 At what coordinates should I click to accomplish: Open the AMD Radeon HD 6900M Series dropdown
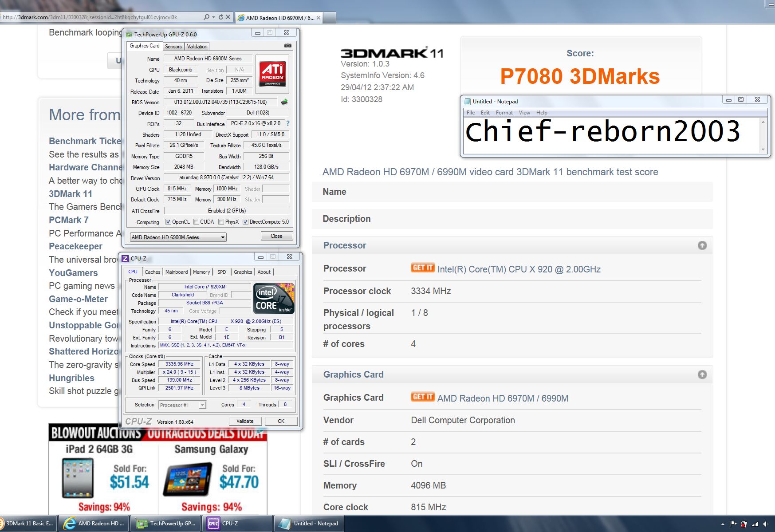click(x=178, y=237)
